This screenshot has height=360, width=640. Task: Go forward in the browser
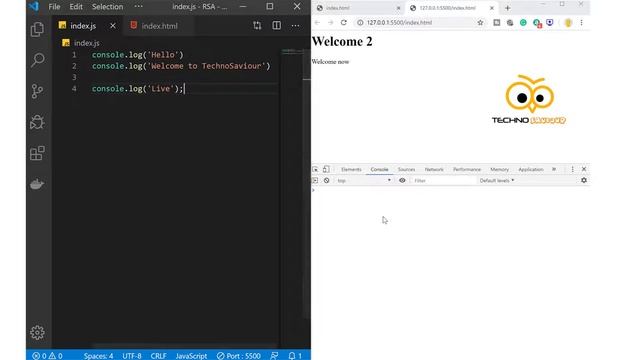pos(330,22)
